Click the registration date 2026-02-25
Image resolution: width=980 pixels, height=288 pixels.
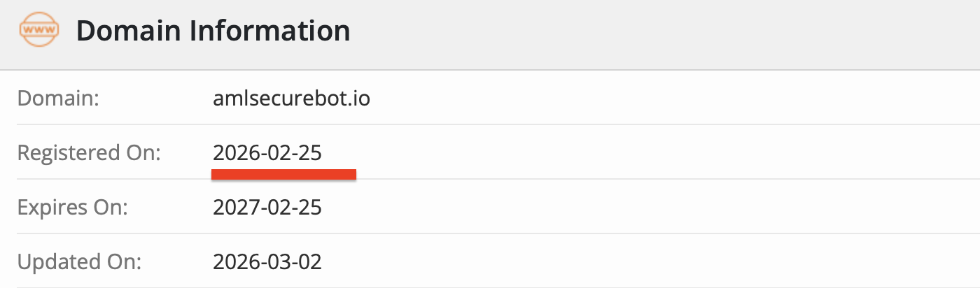coord(267,153)
